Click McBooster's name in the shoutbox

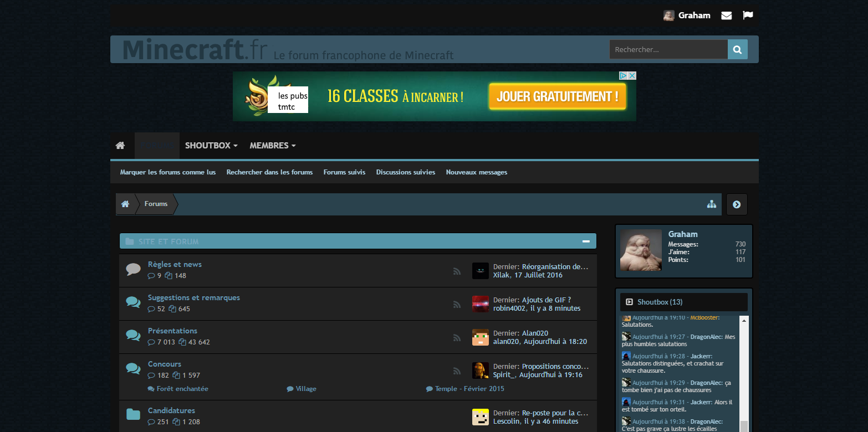[x=704, y=317]
